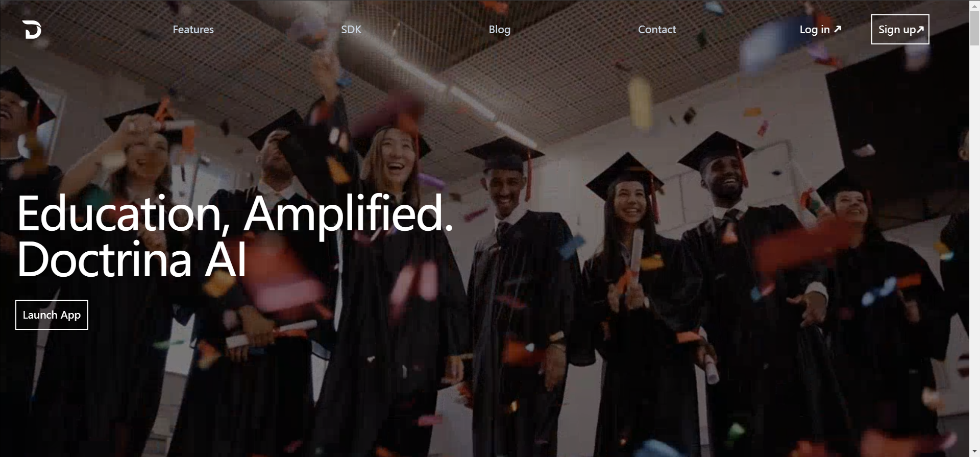The width and height of the screenshot is (980, 457).
Task: Go to the SDK page
Action: [x=351, y=30]
